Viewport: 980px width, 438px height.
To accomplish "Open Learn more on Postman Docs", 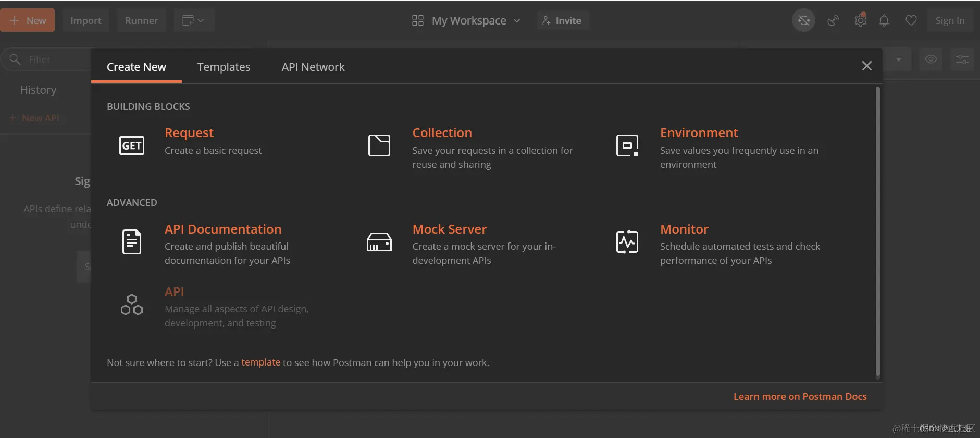I will point(800,396).
